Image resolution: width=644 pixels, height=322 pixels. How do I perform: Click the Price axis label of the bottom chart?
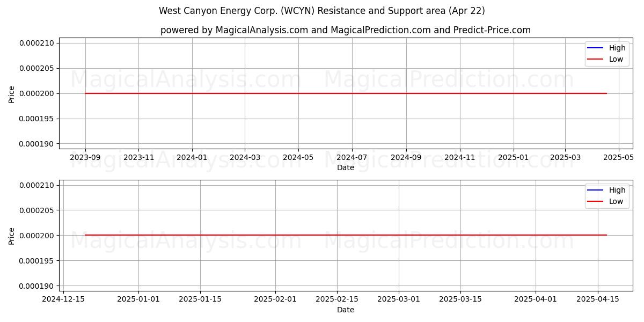(x=12, y=236)
